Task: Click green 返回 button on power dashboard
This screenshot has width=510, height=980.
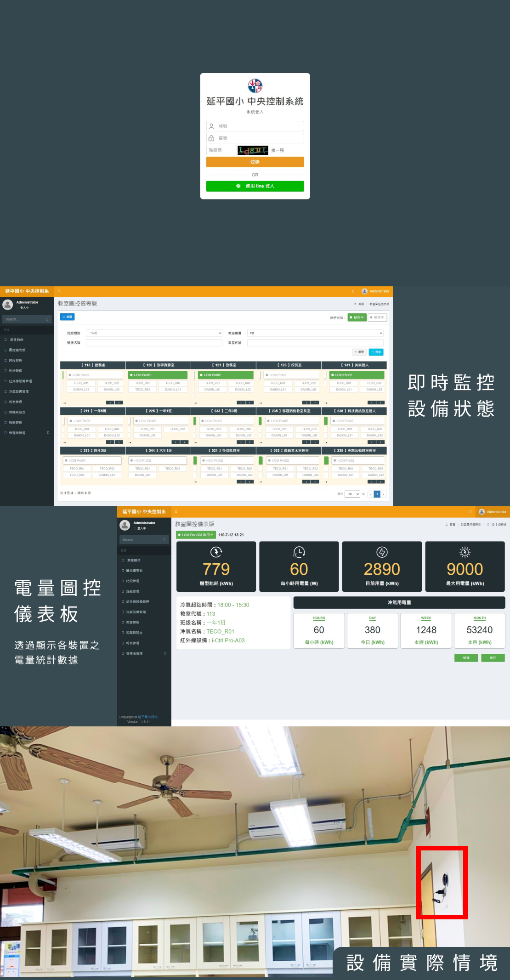Action: [493, 658]
